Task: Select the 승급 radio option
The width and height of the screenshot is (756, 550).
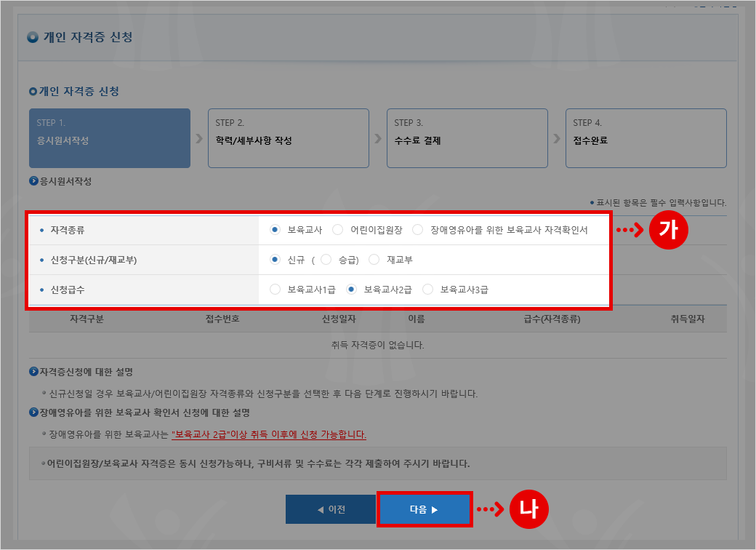Action: (326, 260)
